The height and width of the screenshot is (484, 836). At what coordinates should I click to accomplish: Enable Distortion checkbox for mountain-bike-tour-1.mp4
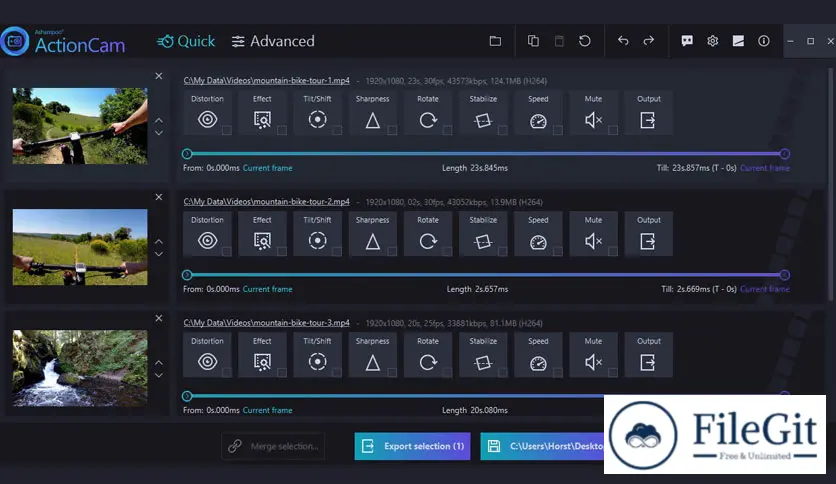click(x=227, y=130)
